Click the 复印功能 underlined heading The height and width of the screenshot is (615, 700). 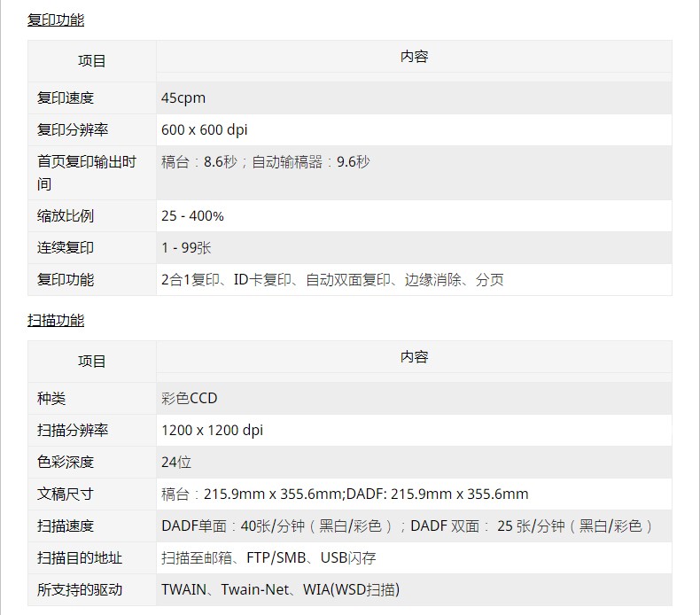coord(56,19)
